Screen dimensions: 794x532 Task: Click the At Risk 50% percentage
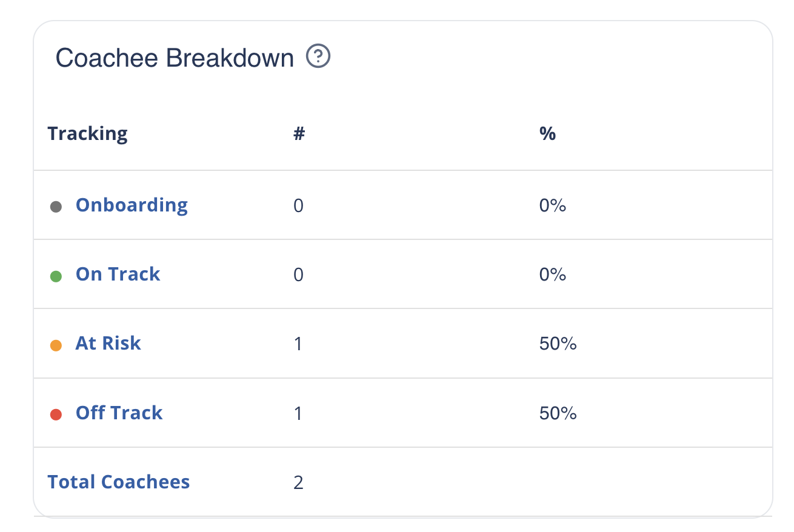(x=558, y=344)
